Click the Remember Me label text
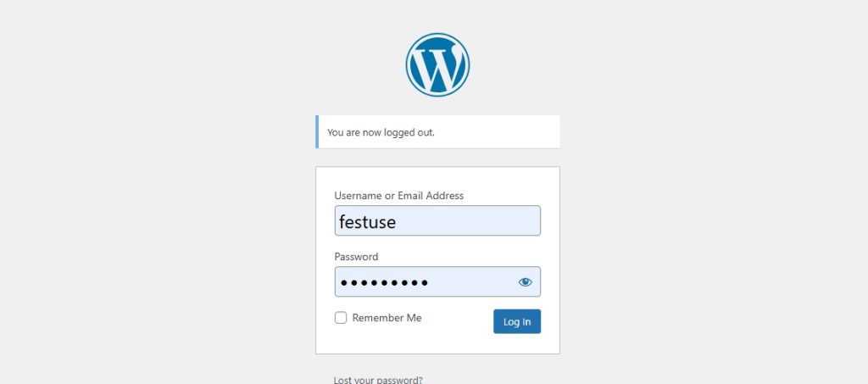This screenshot has width=868, height=384. pyautogui.click(x=387, y=318)
